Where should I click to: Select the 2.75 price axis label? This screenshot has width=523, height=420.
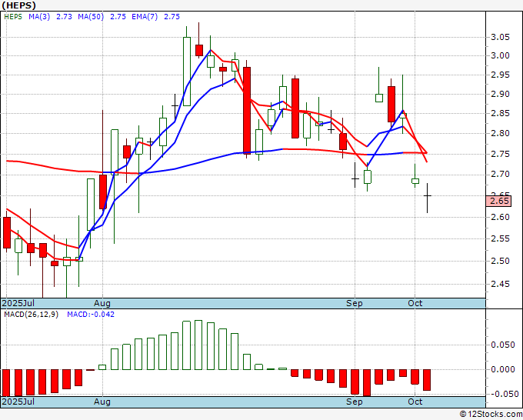pos(501,154)
